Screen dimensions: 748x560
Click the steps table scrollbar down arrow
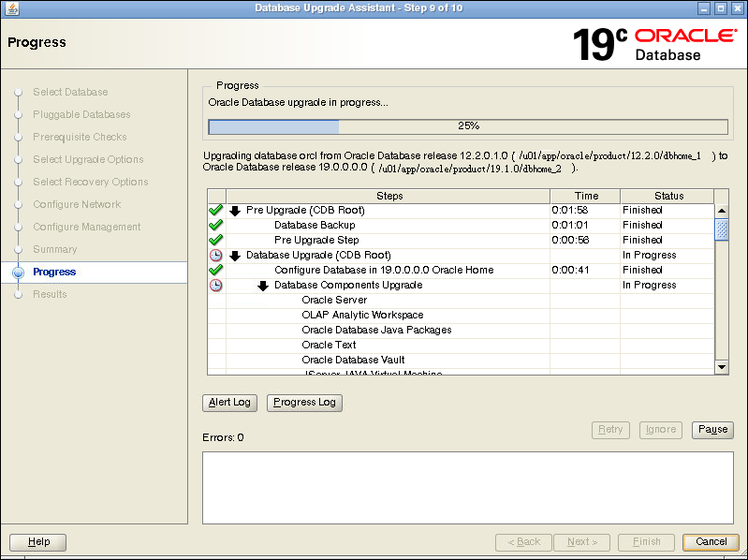click(x=721, y=368)
